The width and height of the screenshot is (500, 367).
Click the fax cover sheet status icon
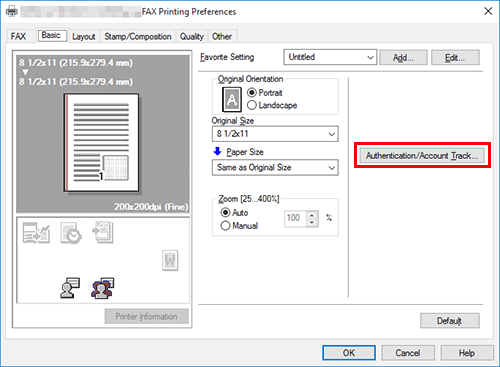click(36, 233)
